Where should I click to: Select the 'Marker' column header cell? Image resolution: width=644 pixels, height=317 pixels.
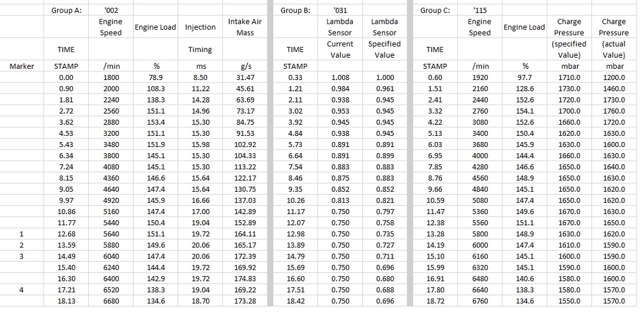point(22,66)
